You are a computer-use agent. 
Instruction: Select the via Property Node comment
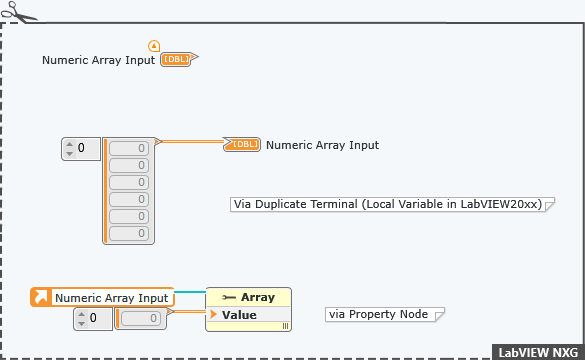click(x=385, y=314)
